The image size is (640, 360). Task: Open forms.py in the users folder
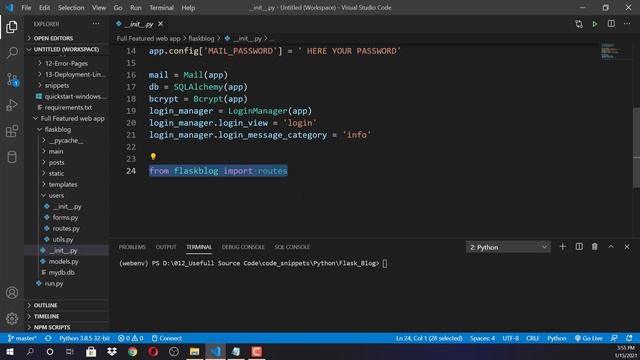coord(67,218)
